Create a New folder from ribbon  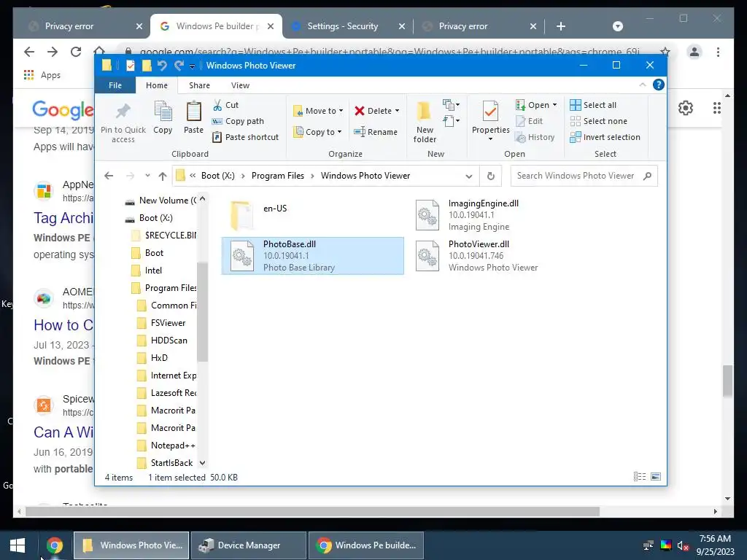[425, 122]
